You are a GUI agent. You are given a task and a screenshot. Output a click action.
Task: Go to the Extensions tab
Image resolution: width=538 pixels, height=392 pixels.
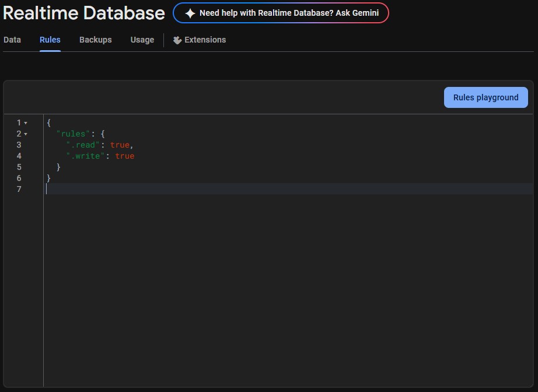point(200,40)
